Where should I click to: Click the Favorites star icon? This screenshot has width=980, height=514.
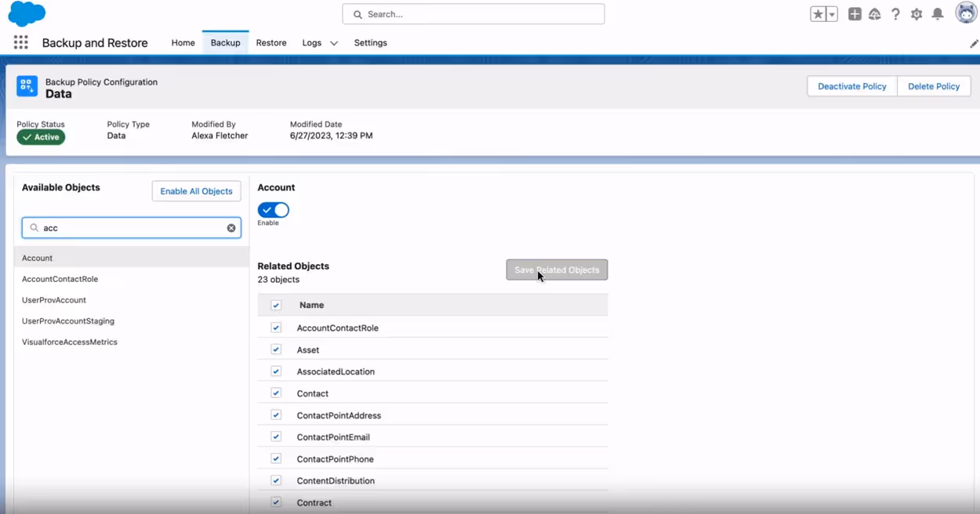(818, 14)
